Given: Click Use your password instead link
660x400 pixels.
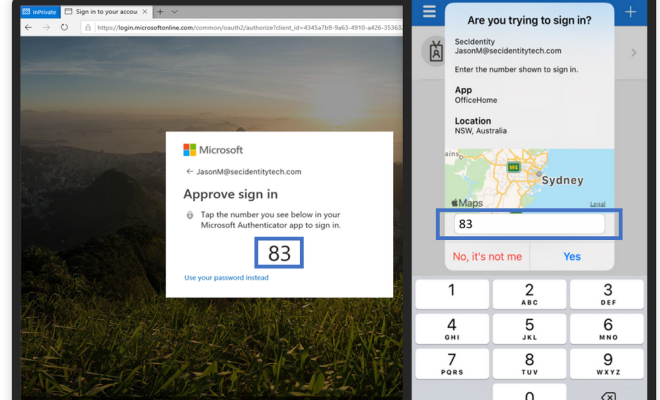Looking at the screenshot, I should tap(226, 277).
